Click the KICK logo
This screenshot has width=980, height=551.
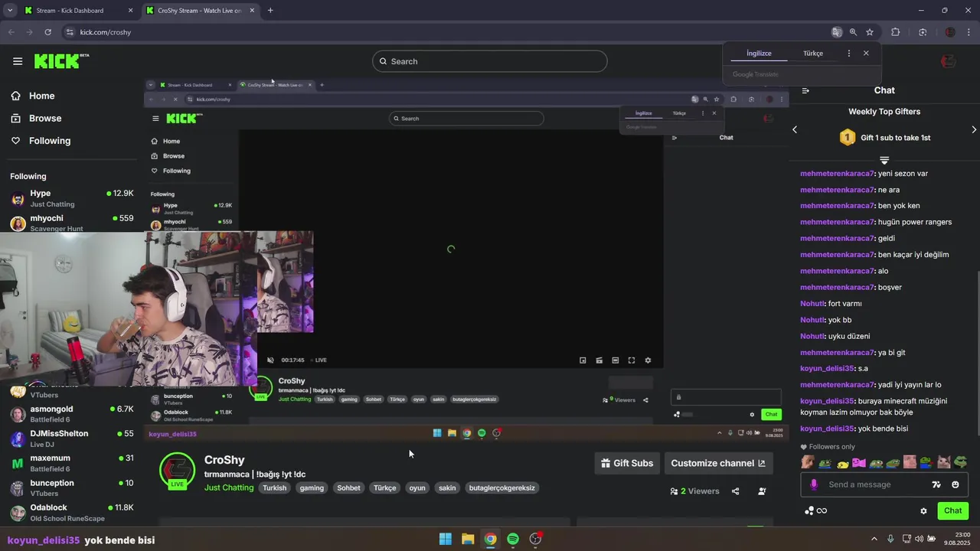point(61,61)
